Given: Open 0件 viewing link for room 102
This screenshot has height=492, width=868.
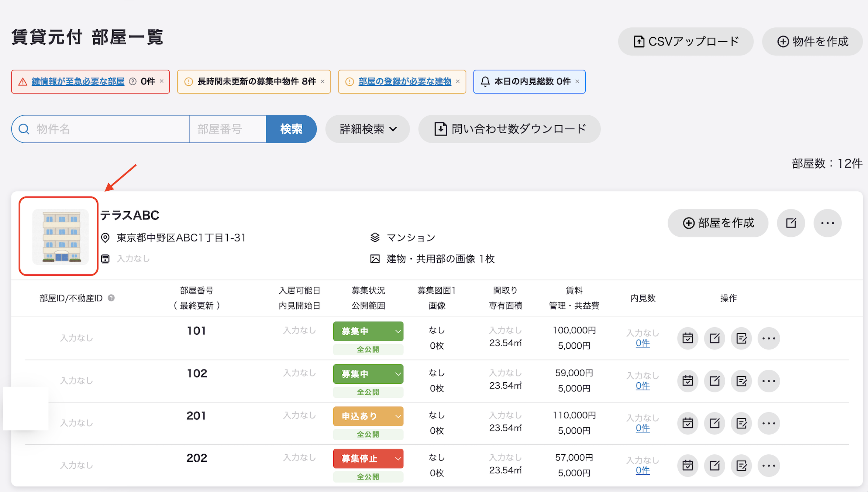Looking at the screenshot, I should tap(643, 386).
